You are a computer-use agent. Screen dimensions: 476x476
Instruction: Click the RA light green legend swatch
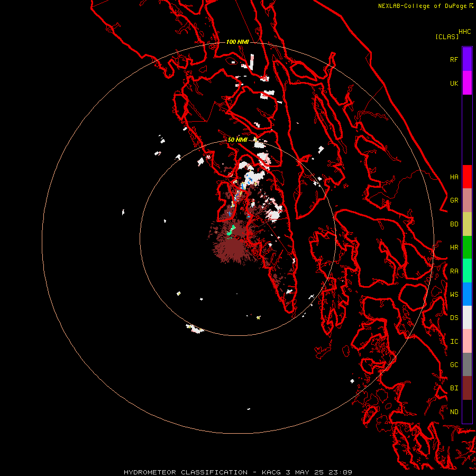click(x=467, y=271)
